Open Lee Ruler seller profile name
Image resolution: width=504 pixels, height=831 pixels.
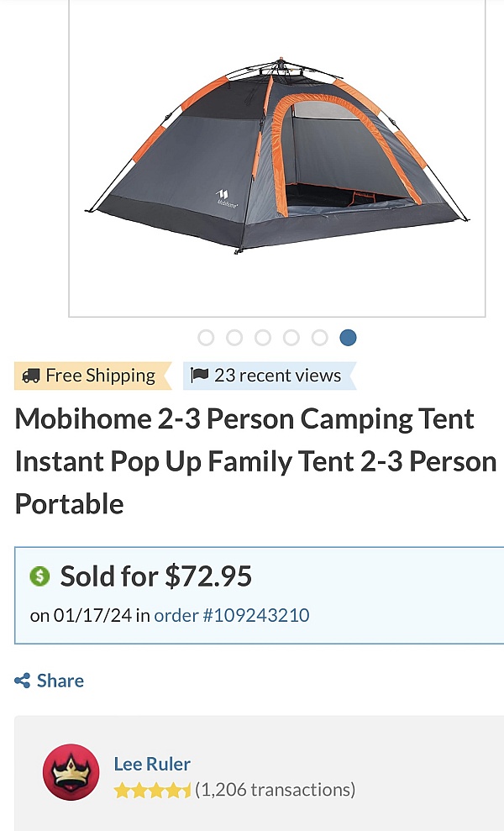point(152,764)
